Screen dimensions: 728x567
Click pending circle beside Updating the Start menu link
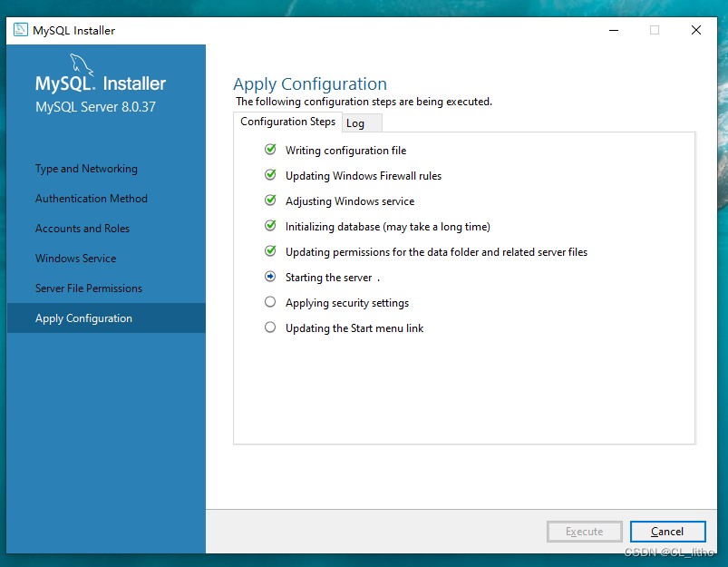270,327
